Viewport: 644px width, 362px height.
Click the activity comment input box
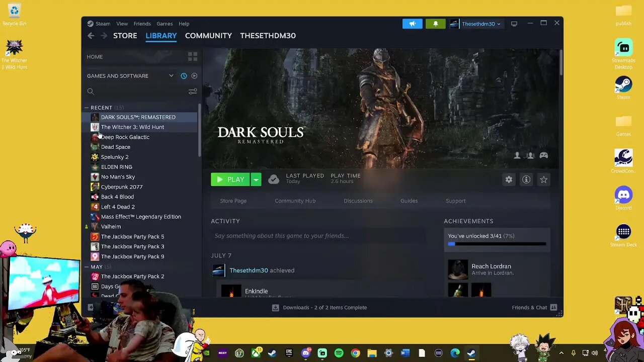coord(318,236)
